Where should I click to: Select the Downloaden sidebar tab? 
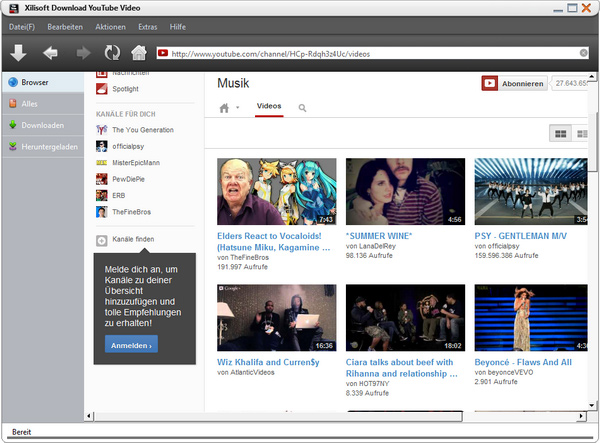point(43,125)
